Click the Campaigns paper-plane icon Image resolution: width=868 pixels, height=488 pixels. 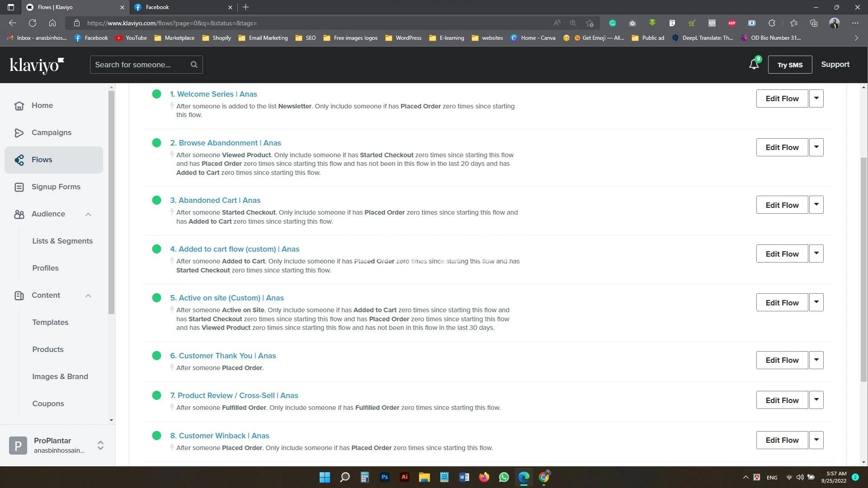click(19, 133)
